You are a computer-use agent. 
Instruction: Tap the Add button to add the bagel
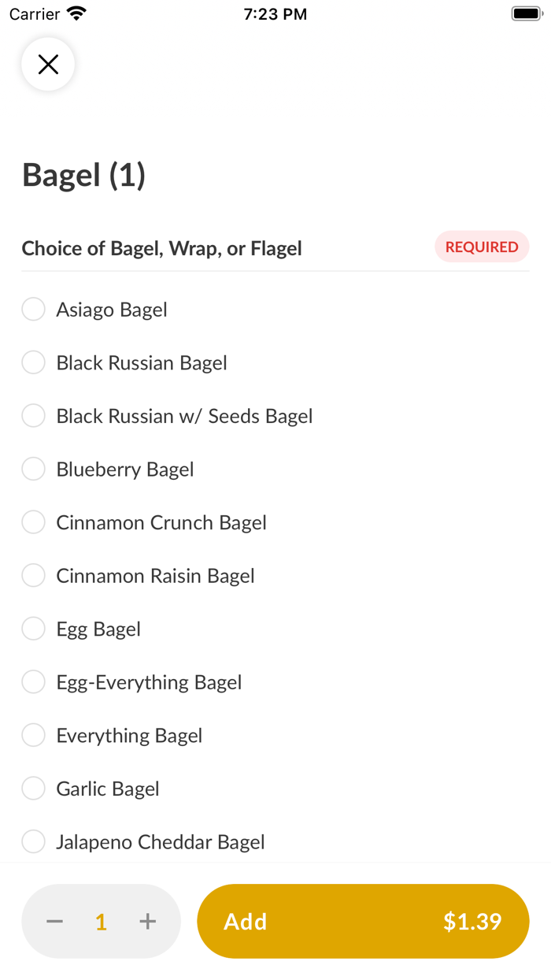(x=362, y=921)
